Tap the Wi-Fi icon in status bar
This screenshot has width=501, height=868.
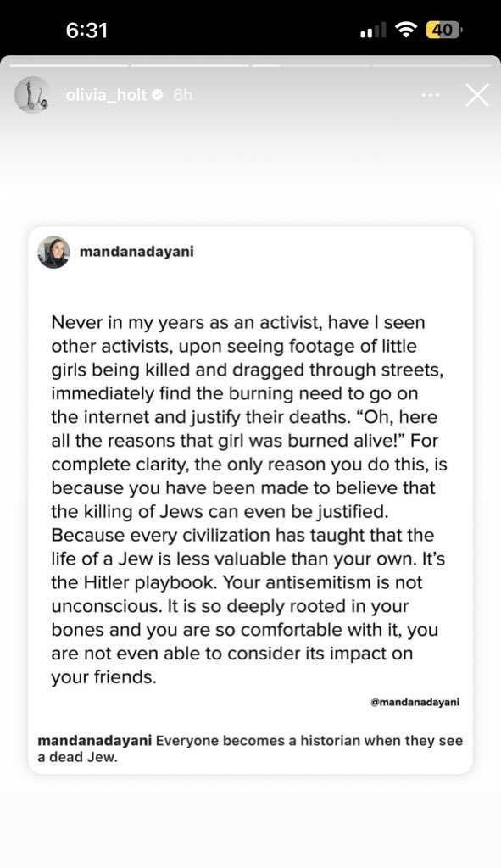(406, 30)
